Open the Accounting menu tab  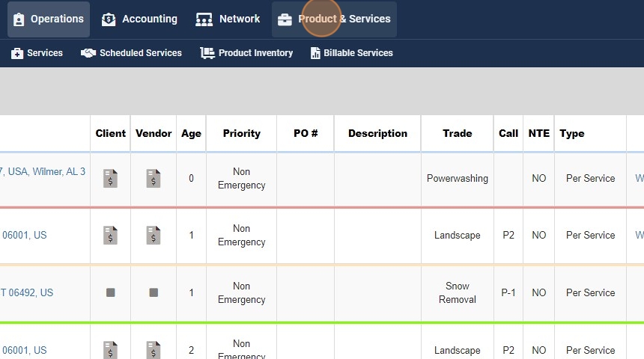[x=139, y=19]
